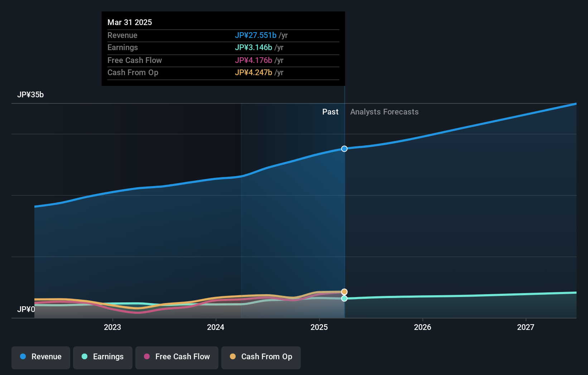Click the Analysts Forecasts label
588x375 pixels.
coord(384,112)
